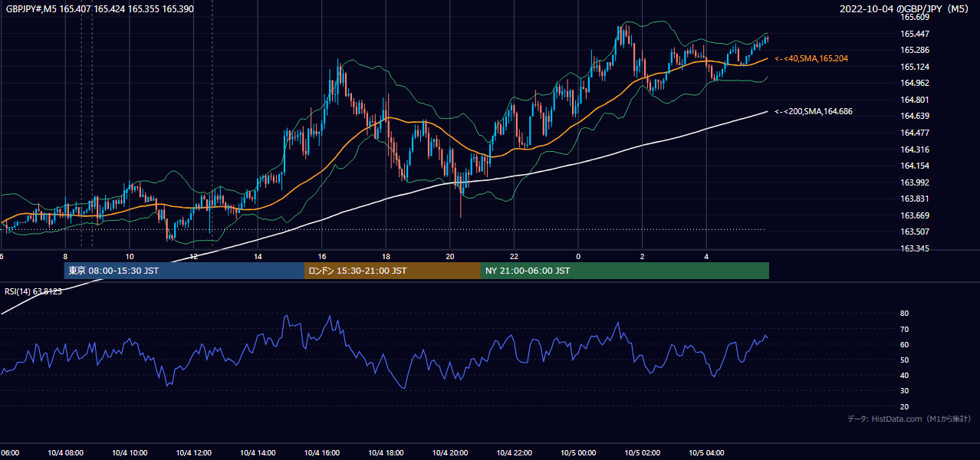
Task: Click bottom time label 10/4 18:00
Action: pyautogui.click(x=386, y=452)
